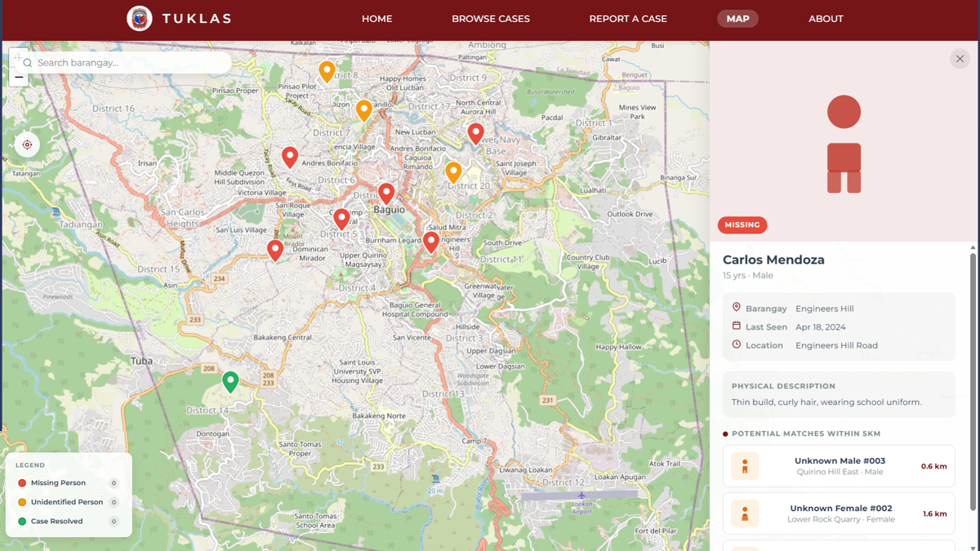
Task: Click the person icon on Unknown Male #003
Action: [745, 466]
